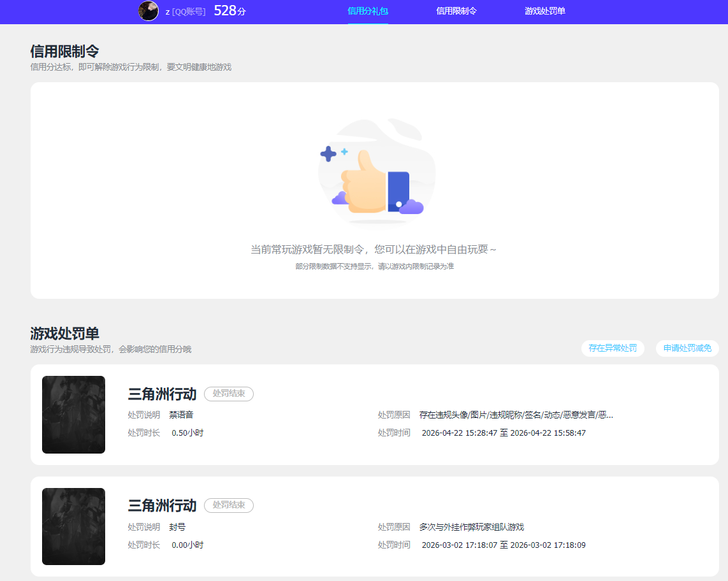Click the 游戏处罚单 section heading
728x581 pixels.
coord(64,333)
